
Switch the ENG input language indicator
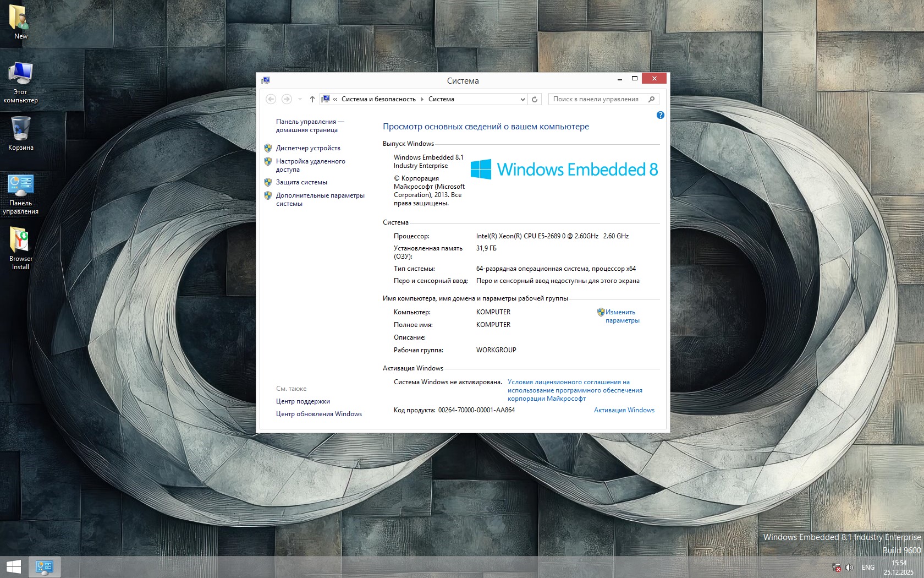click(x=868, y=568)
